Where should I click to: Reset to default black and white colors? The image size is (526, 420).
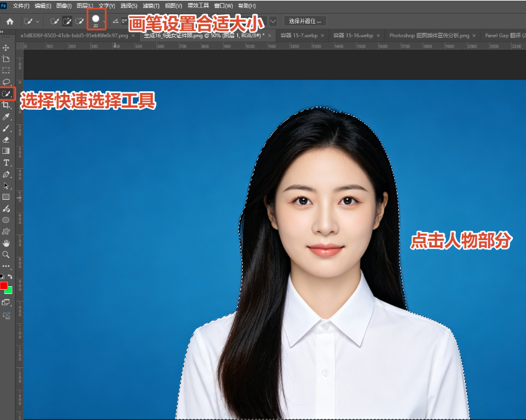2,277
